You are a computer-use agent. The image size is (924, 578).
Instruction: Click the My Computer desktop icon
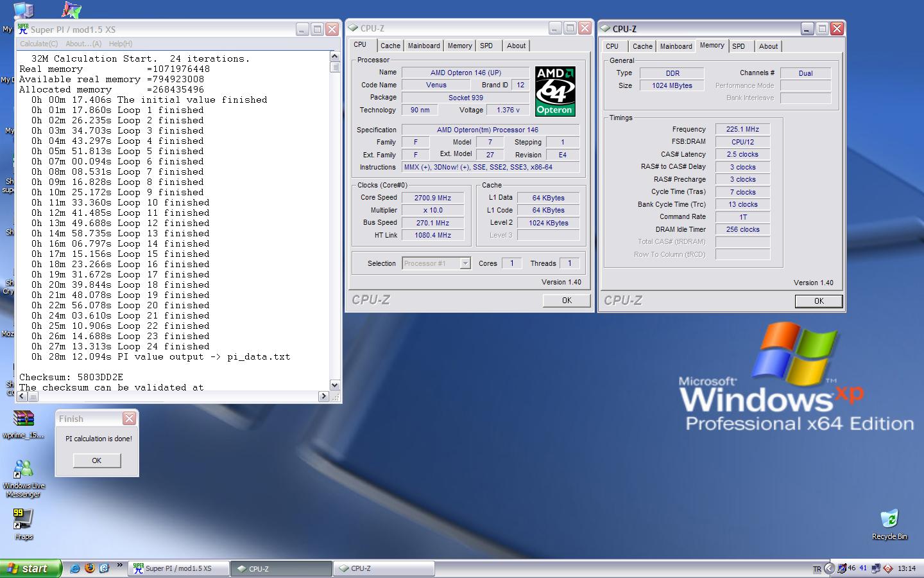click(x=23, y=10)
